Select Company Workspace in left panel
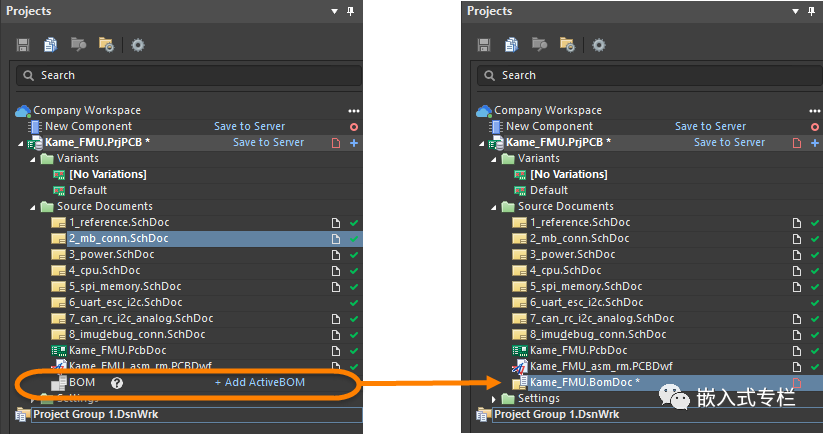Screen dimensions: 823x434 tap(87, 110)
